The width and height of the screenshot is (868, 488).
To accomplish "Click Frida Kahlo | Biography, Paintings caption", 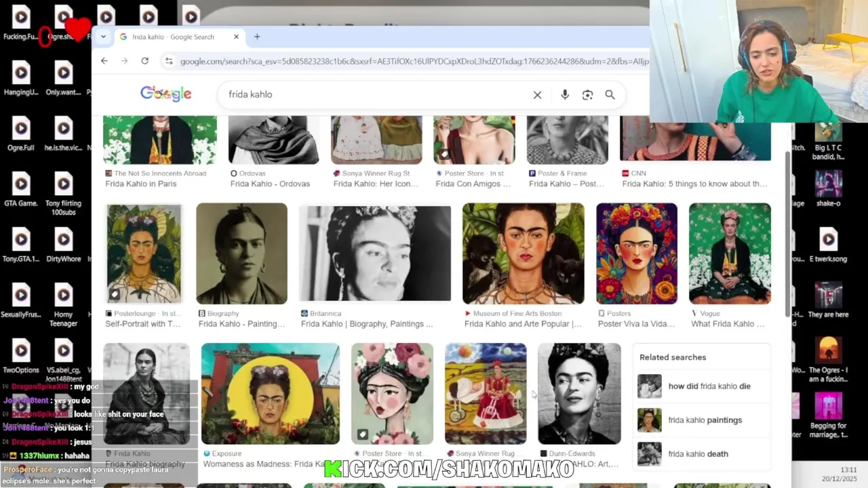I will pyautogui.click(x=367, y=324).
